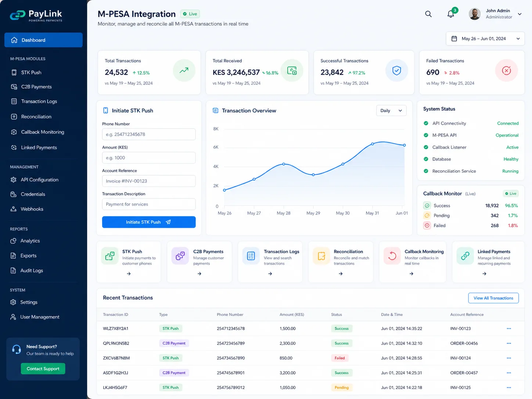This screenshot has height=399, width=532.
Task: Go to Dashboard in sidebar
Action: click(43, 40)
